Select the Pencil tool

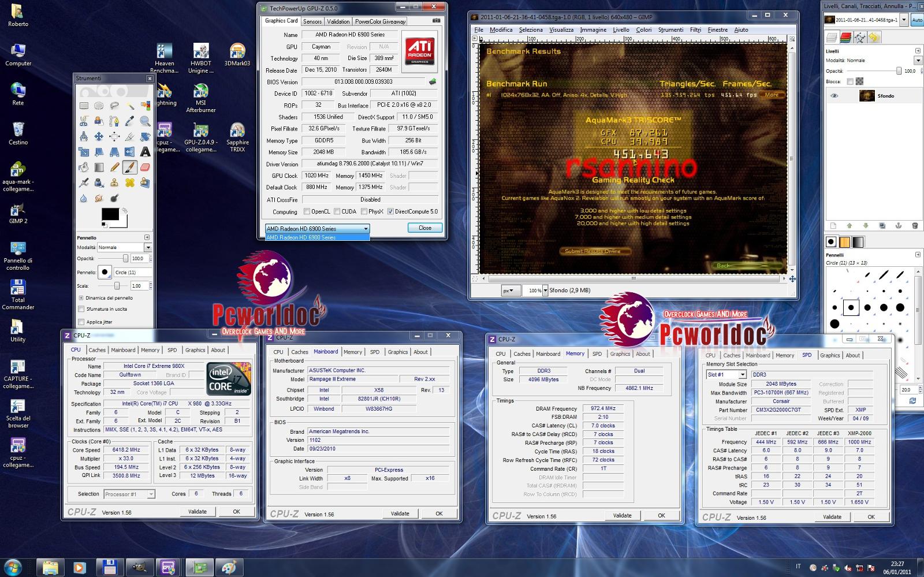coord(114,167)
